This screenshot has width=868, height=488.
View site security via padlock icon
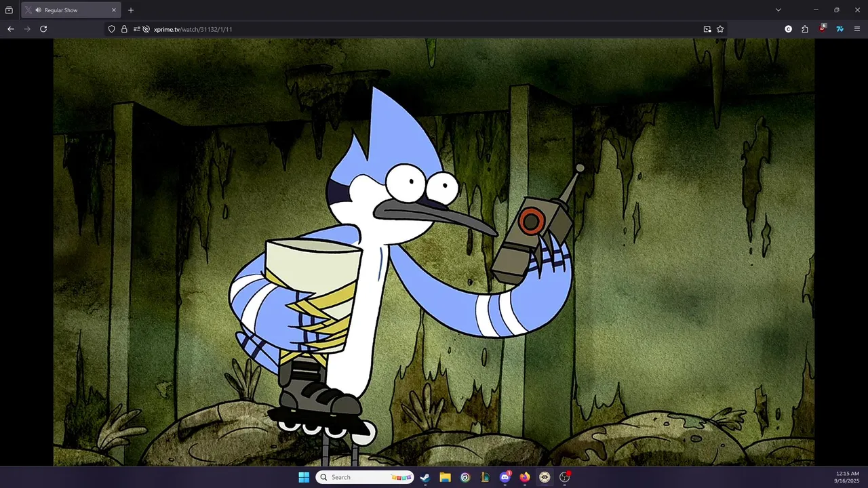(x=124, y=29)
